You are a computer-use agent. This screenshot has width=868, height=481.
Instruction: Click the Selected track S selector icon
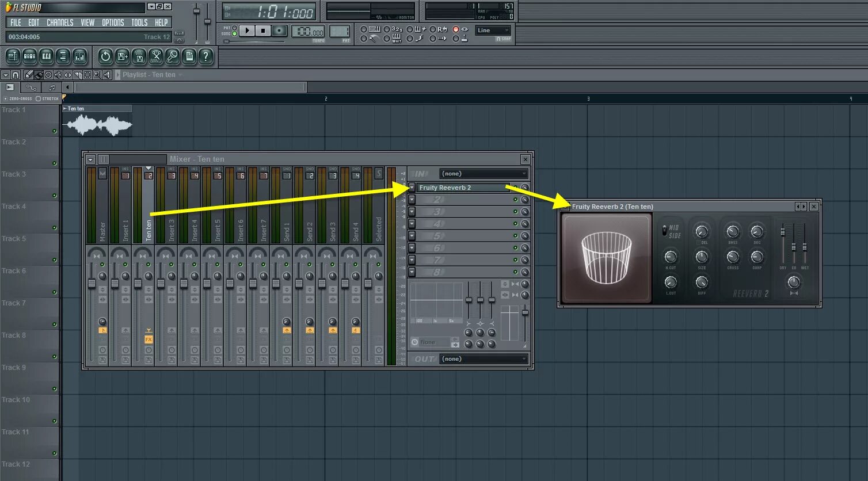point(379,173)
